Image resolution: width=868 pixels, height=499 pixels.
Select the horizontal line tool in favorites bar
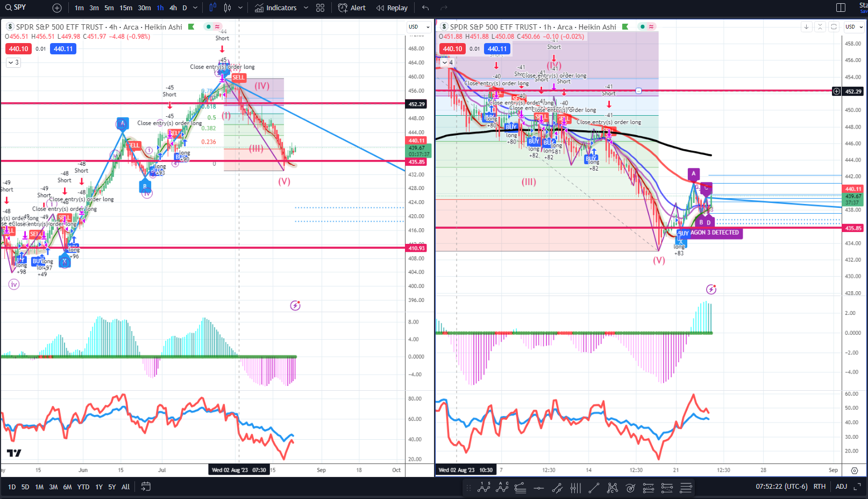click(538, 488)
